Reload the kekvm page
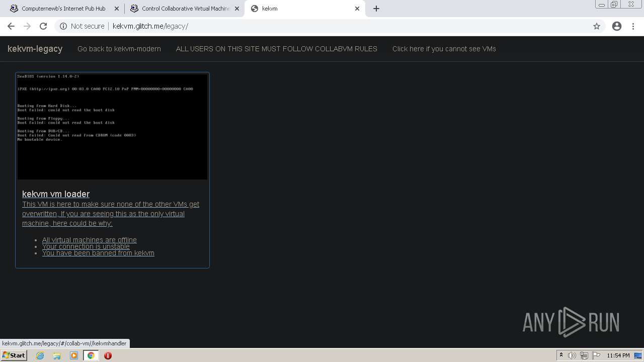 click(x=43, y=26)
